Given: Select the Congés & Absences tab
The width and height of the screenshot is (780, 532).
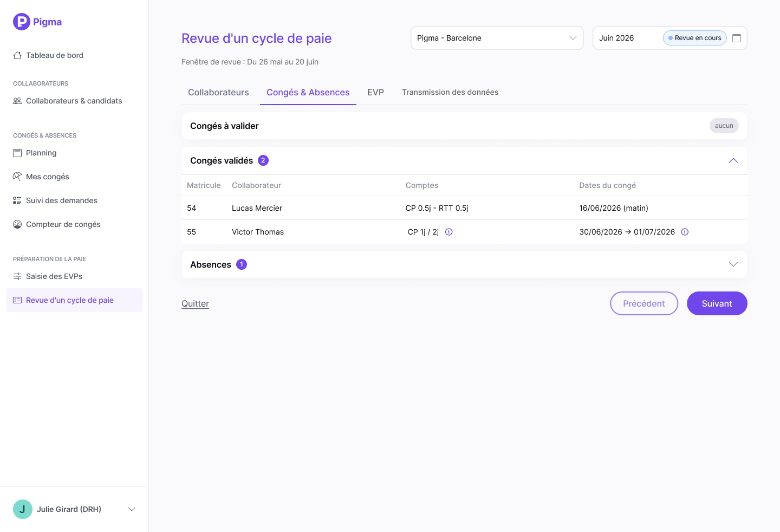Looking at the screenshot, I should [x=308, y=93].
